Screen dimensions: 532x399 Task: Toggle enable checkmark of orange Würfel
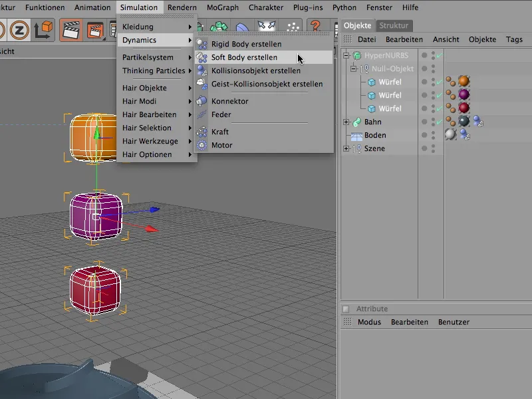pos(440,82)
